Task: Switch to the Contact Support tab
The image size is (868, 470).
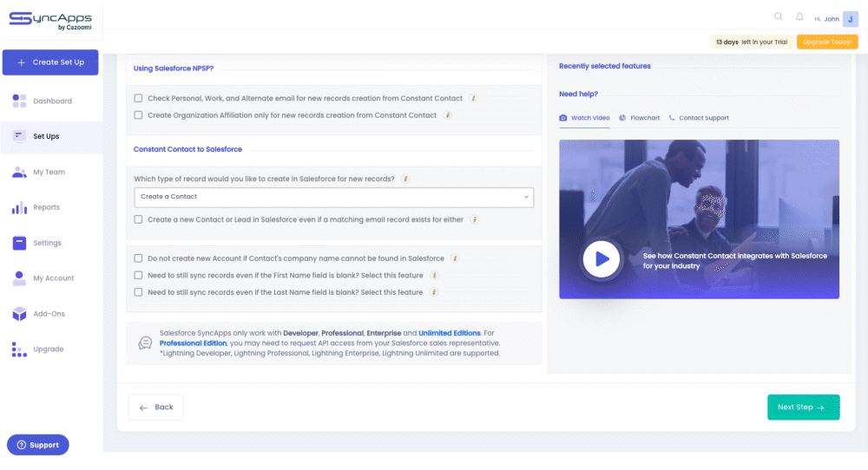Action: pyautogui.click(x=699, y=118)
